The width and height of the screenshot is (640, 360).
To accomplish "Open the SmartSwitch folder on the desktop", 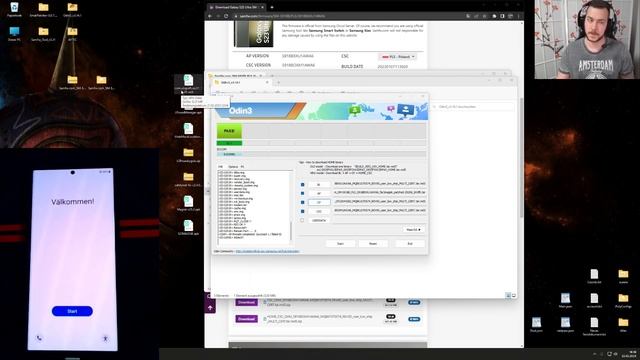I will coord(43,8).
